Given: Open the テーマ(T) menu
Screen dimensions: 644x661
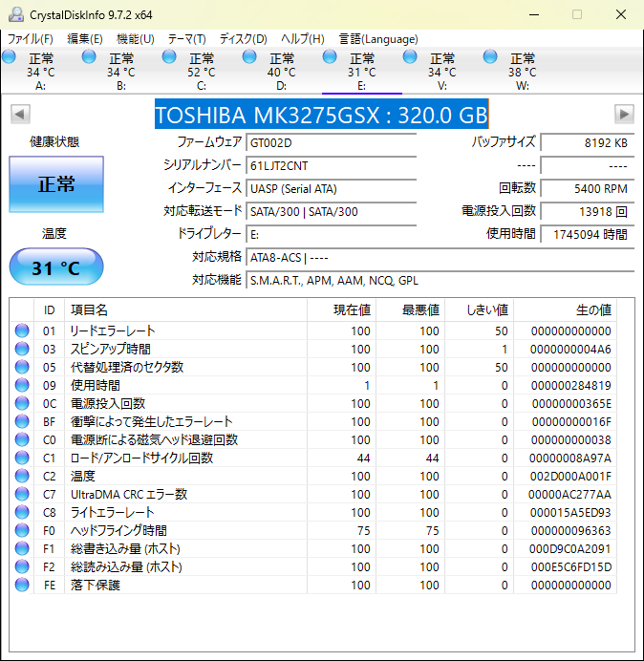Looking at the screenshot, I should (186, 39).
